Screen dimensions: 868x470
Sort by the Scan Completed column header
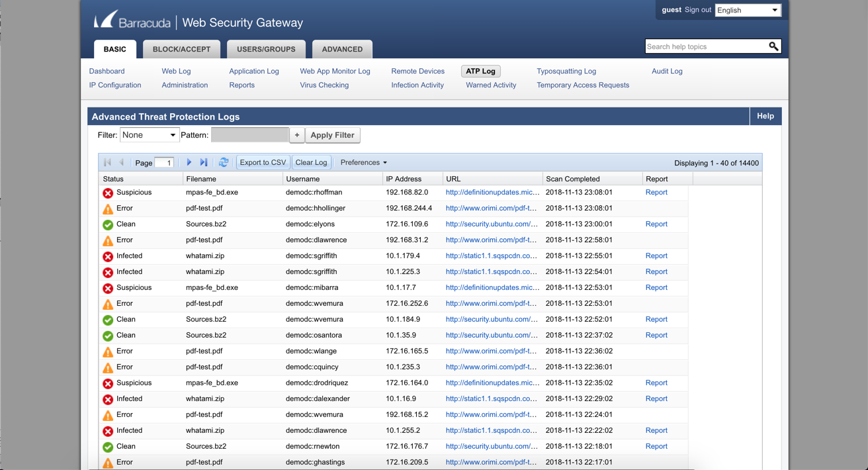click(573, 179)
